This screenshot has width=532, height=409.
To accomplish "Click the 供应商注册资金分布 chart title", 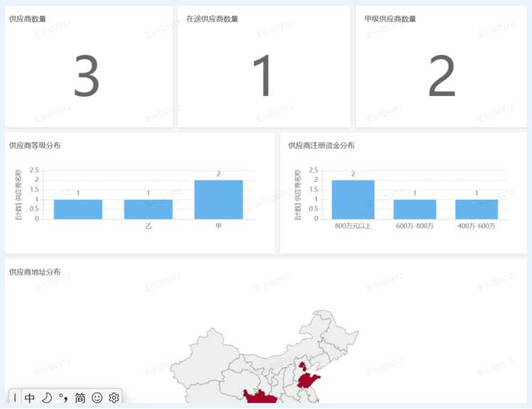I will coord(321,145).
